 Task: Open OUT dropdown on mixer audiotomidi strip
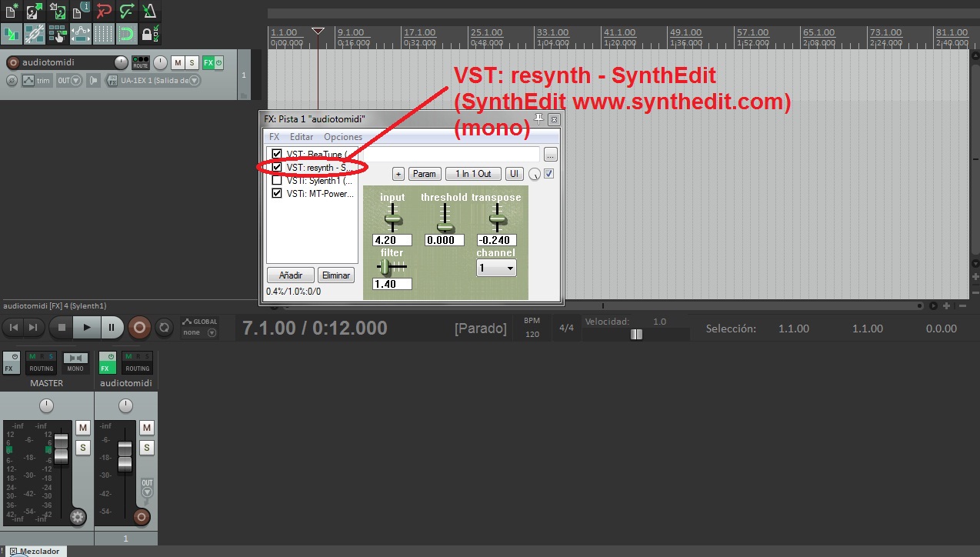147,489
